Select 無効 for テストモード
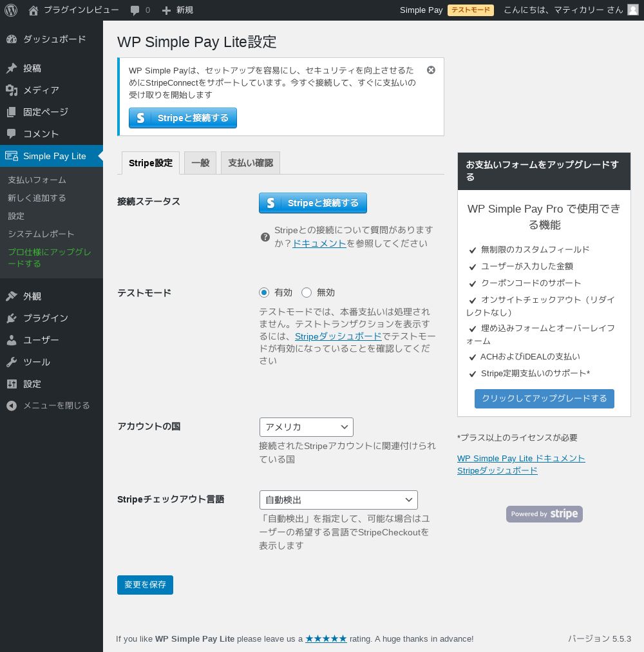 click(x=307, y=292)
